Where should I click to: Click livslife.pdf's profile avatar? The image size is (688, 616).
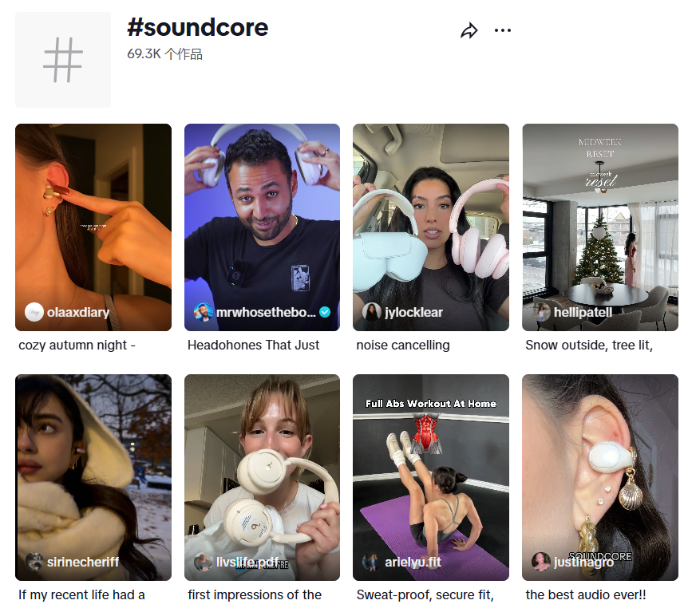point(204,562)
